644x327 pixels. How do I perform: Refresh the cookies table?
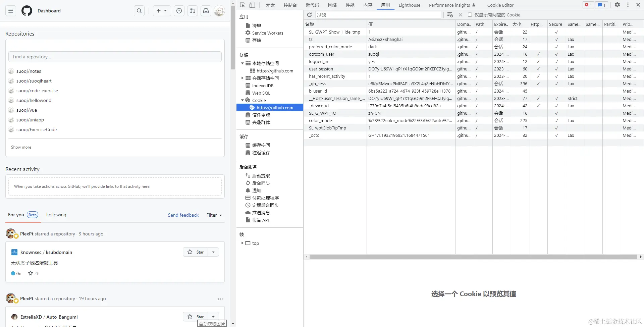[310, 15]
